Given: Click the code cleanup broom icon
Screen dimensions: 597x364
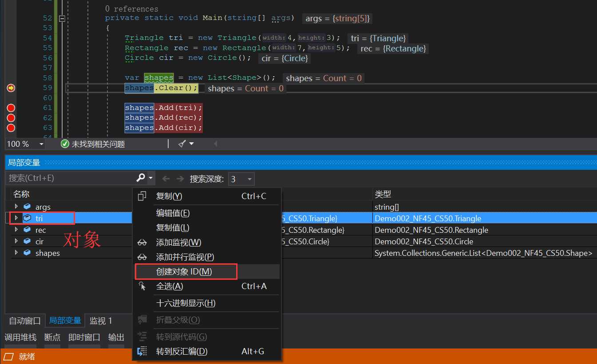Looking at the screenshot, I should (182, 144).
